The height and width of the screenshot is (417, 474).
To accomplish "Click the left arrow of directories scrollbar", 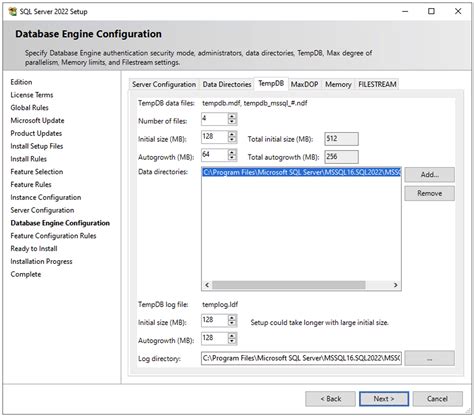I will pos(207,285).
